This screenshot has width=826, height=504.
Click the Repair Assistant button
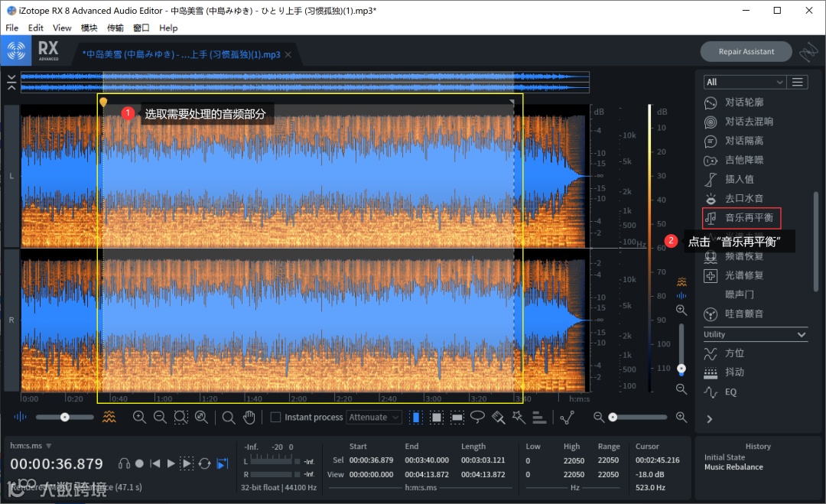pyautogui.click(x=746, y=51)
